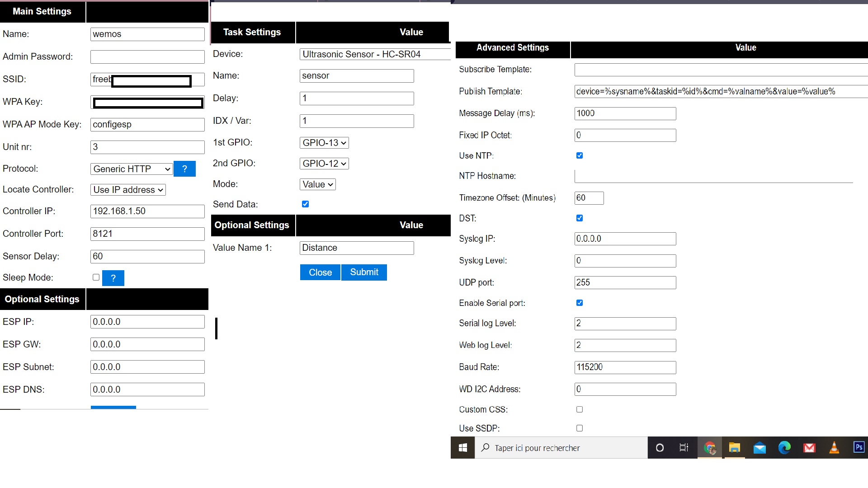
Task: Launch Microsoft Edge from taskbar
Action: (784, 448)
